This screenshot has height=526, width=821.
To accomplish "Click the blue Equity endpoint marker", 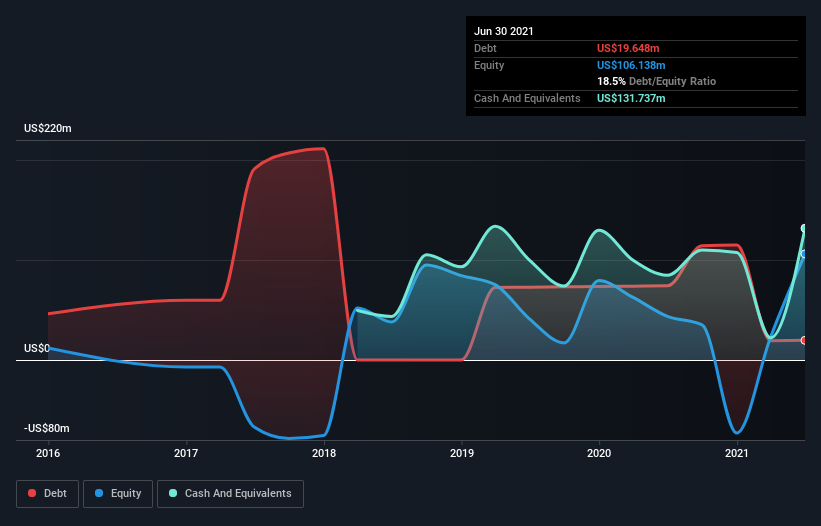I will point(804,254).
